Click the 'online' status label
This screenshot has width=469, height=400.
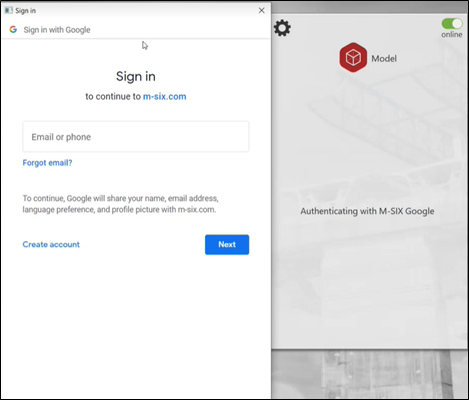[x=452, y=35]
